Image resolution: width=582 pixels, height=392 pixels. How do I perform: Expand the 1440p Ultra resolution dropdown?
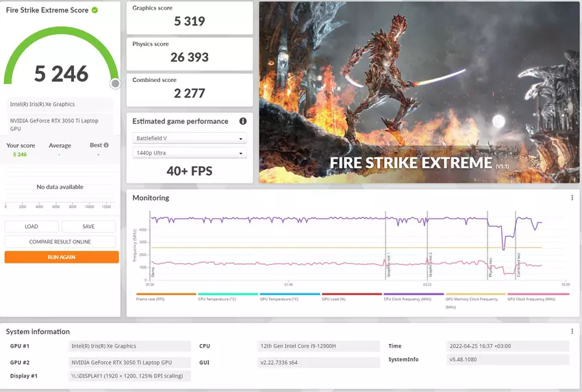[x=189, y=153]
